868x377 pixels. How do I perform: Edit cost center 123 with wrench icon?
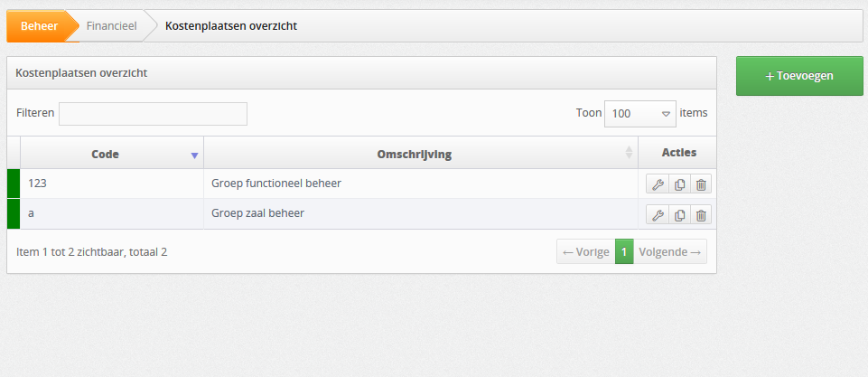pos(657,184)
